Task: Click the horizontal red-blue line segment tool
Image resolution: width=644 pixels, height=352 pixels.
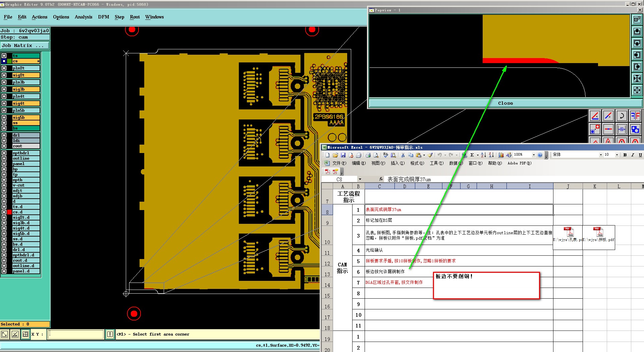Action: click(x=608, y=129)
